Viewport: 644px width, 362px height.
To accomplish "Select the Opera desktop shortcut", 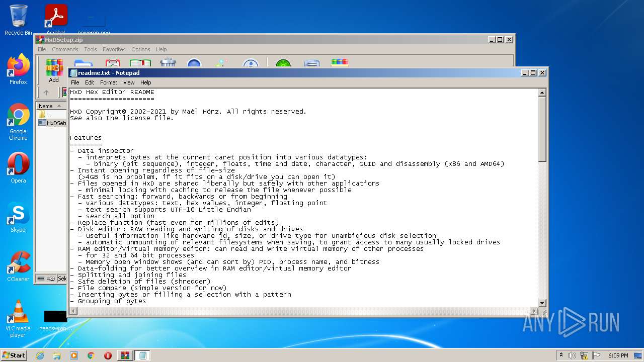I will click(18, 168).
